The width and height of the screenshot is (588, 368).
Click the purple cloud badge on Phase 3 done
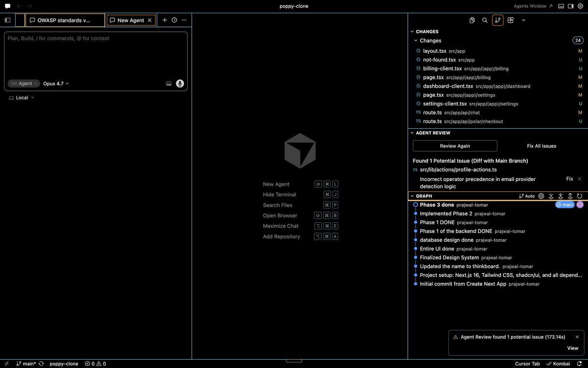click(x=580, y=205)
